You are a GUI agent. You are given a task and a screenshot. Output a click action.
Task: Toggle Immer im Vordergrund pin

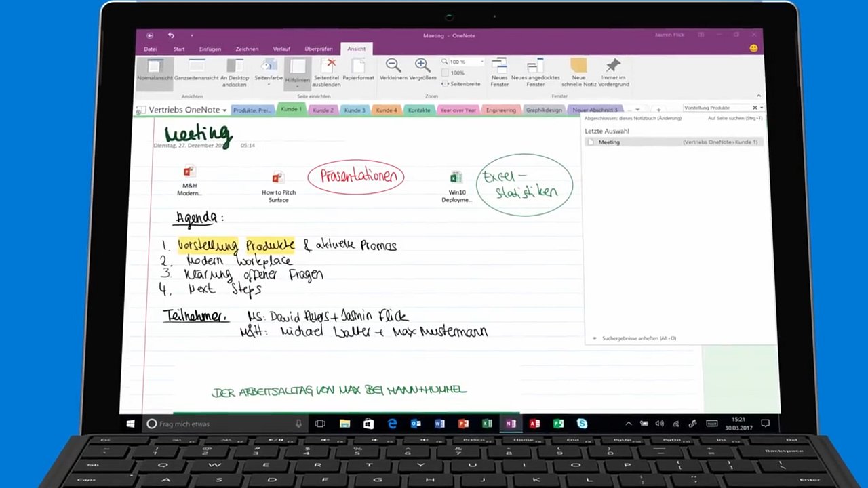(x=613, y=73)
